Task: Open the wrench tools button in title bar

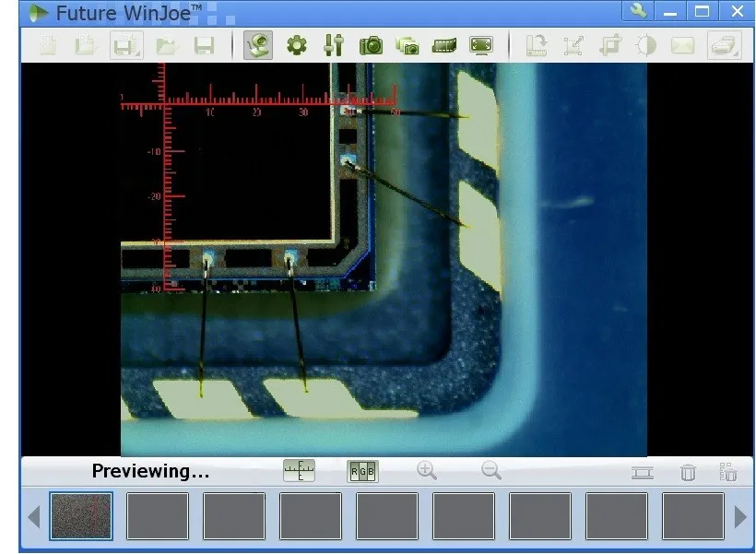Action: 638,11
